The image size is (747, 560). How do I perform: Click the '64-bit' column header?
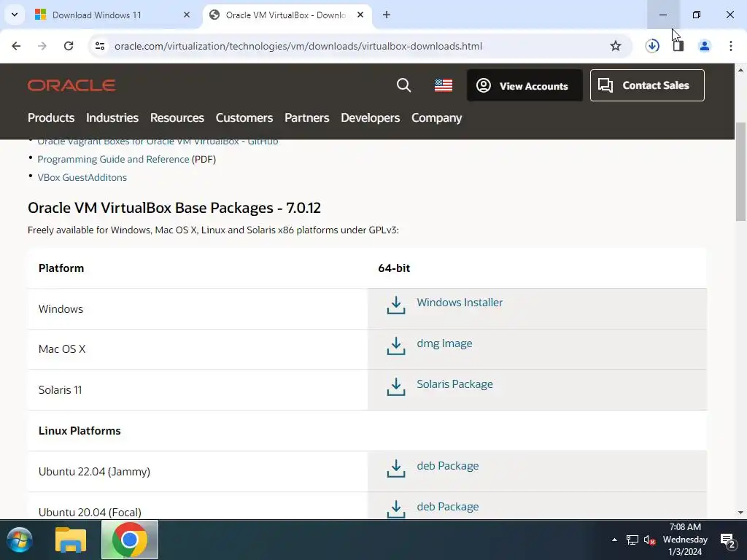394,268
